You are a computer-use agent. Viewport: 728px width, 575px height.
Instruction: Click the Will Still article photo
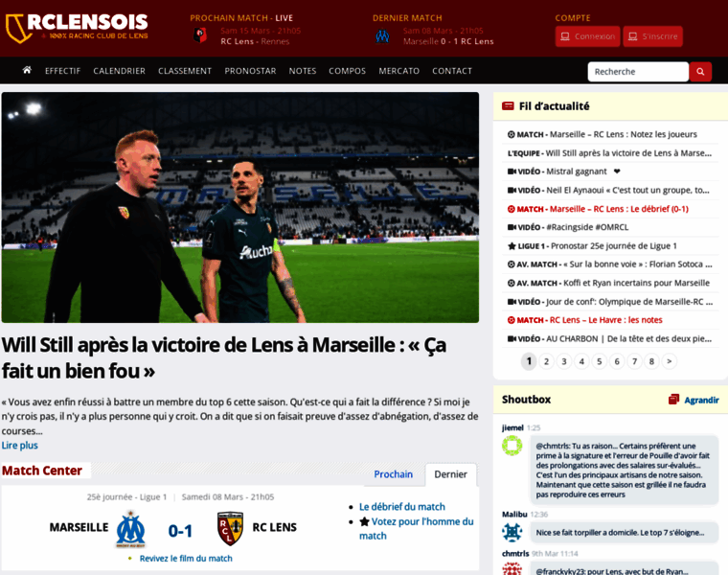click(240, 207)
